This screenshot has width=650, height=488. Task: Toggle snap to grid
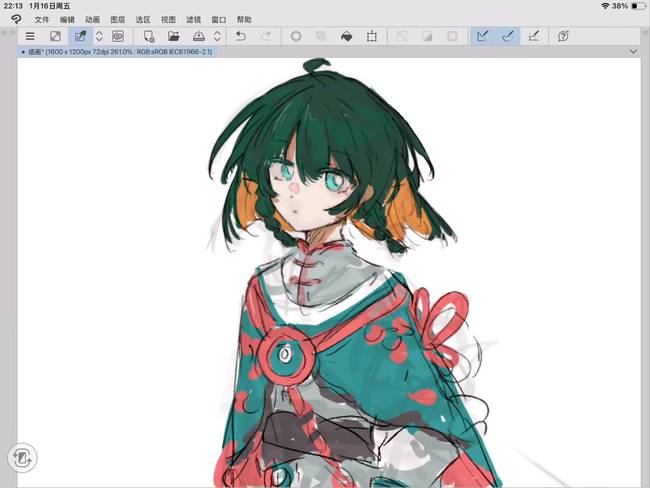click(x=534, y=36)
